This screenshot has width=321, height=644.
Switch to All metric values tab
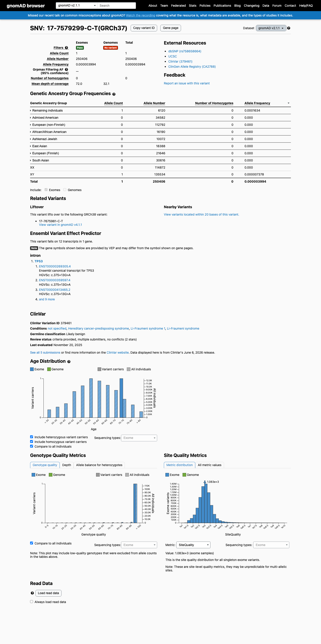(209, 465)
